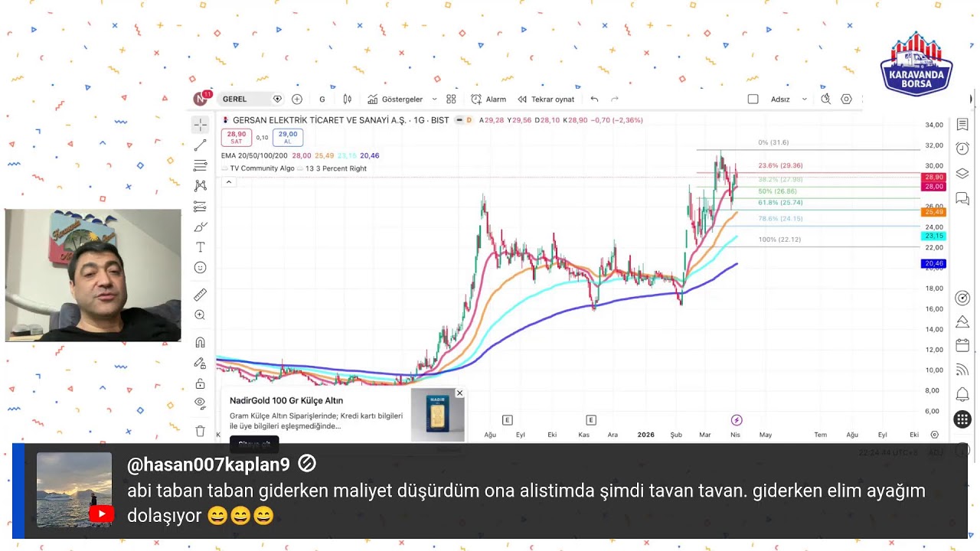Image resolution: width=980 pixels, height=551 pixels.
Task: Select the ruler measure tool
Action: 200,295
